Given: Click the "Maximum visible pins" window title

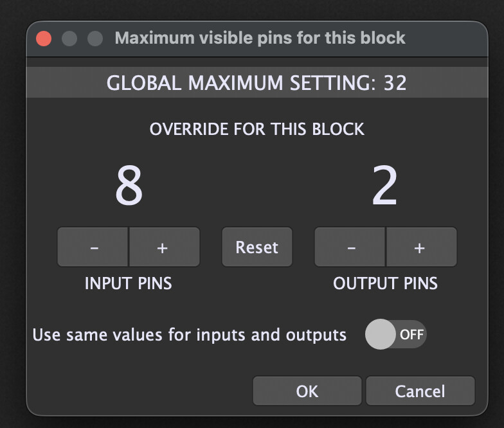Looking at the screenshot, I should [x=260, y=38].
